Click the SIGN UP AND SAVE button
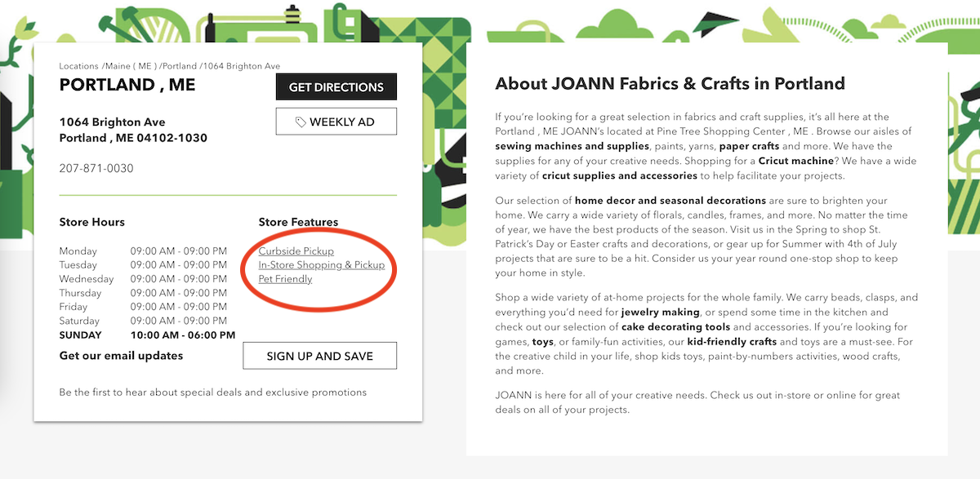Viewport: 980px width, 479px height. (319, 356)
